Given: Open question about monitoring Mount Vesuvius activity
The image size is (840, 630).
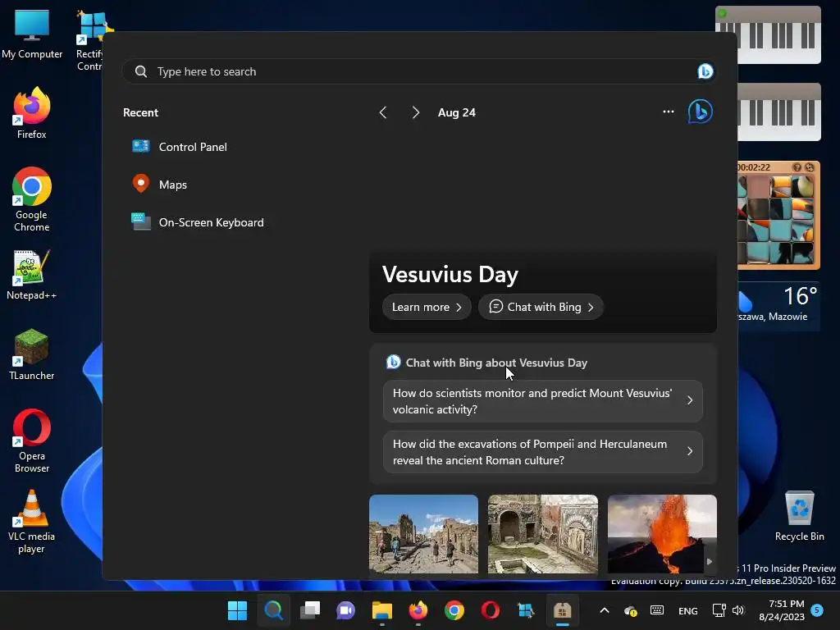Looking at the screenshot, I should 543,401.
